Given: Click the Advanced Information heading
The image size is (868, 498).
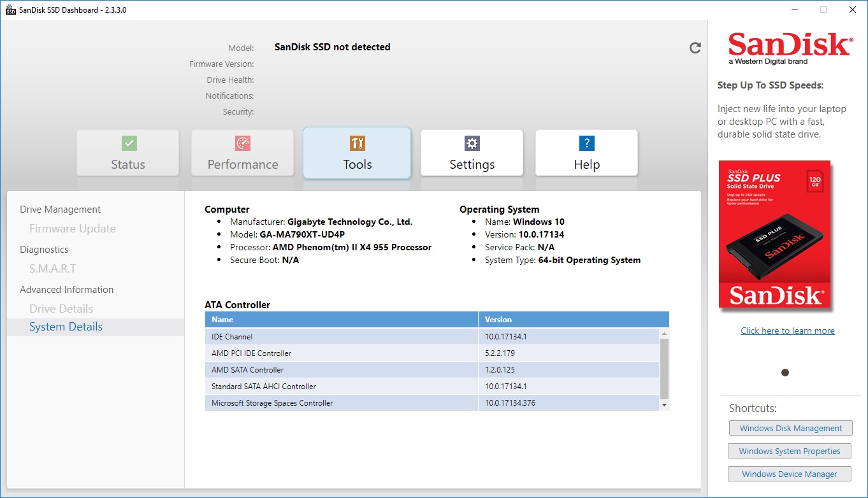Looking at the screenshot, I should pos(66,290).
